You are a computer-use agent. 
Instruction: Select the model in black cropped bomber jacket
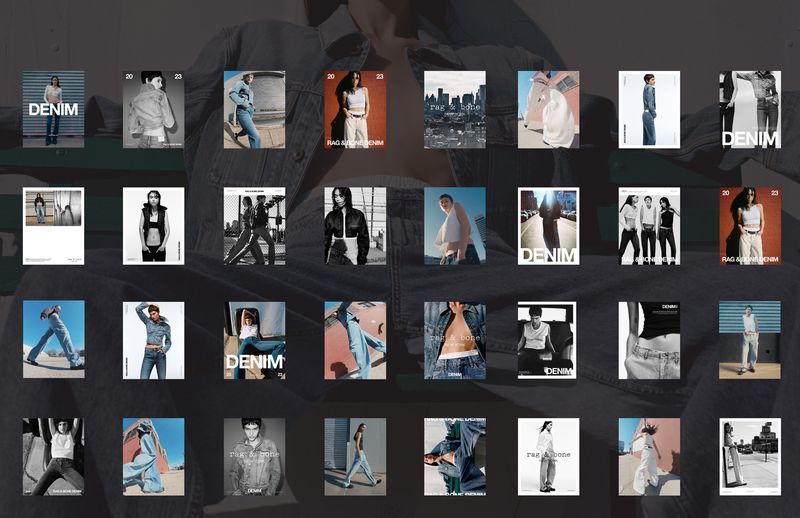pos(355,226)
